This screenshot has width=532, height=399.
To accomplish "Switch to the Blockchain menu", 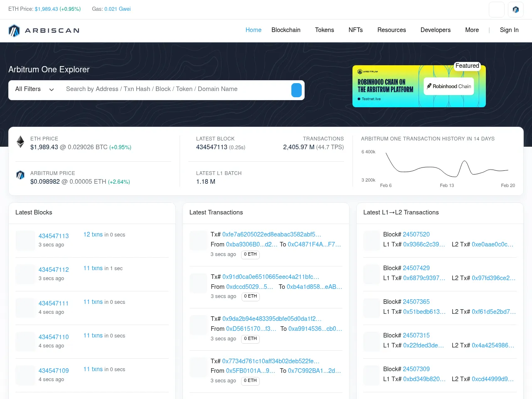I will coord(286,30).
